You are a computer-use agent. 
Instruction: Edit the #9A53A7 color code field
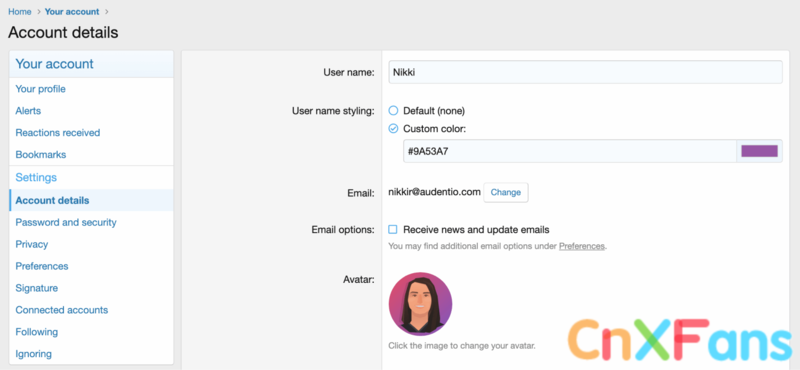(570, 151)
